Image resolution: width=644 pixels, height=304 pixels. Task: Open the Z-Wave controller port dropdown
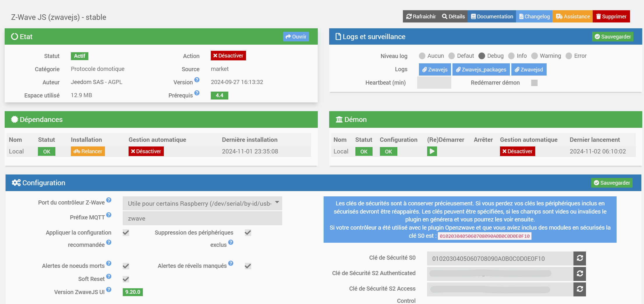(x=202, y=203)
